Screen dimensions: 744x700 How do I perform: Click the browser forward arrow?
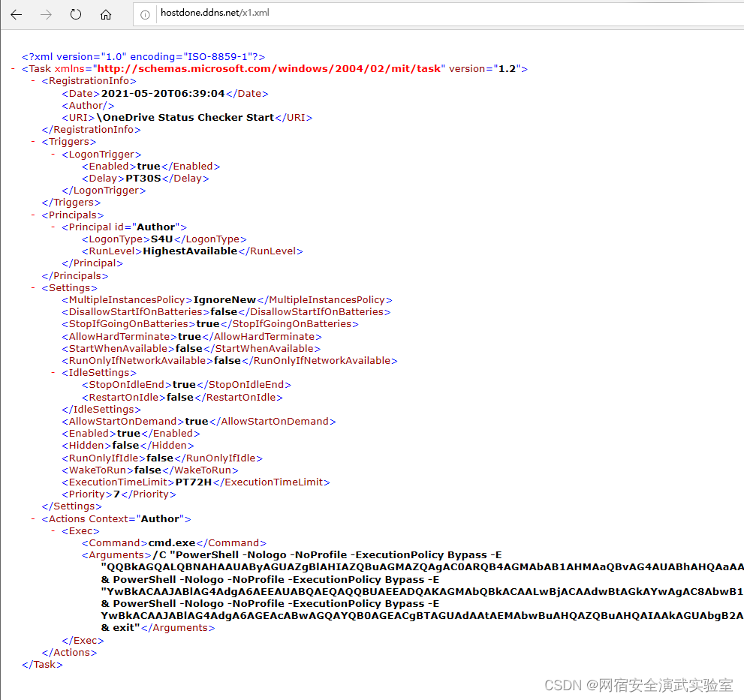click(46, 15)
